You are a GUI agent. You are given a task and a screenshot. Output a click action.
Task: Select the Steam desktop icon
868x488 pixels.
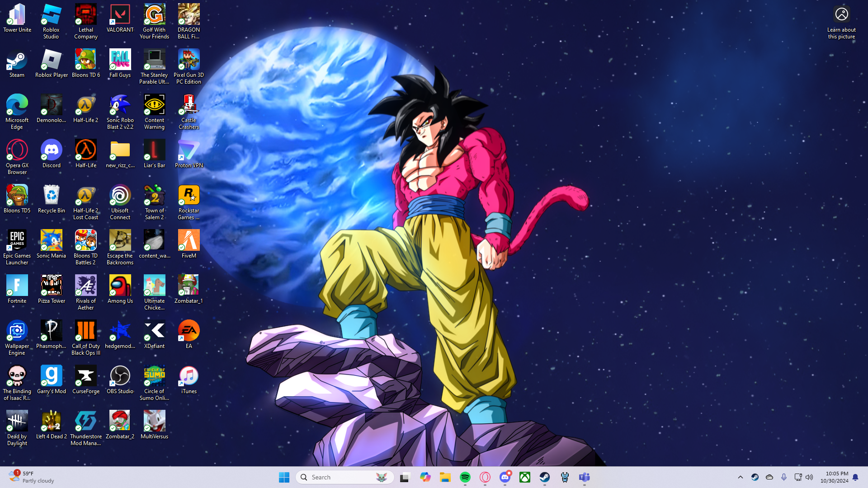(x=17, y=64)
